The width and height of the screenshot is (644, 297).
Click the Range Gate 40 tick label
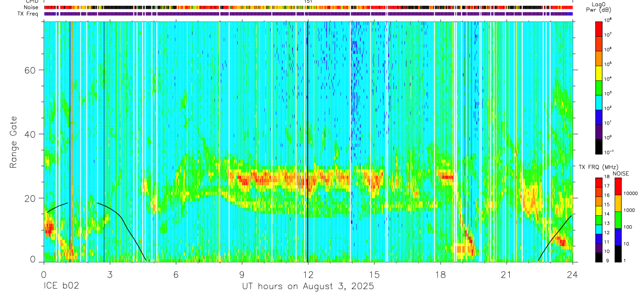pyautogui.click(x=30, y=134)
